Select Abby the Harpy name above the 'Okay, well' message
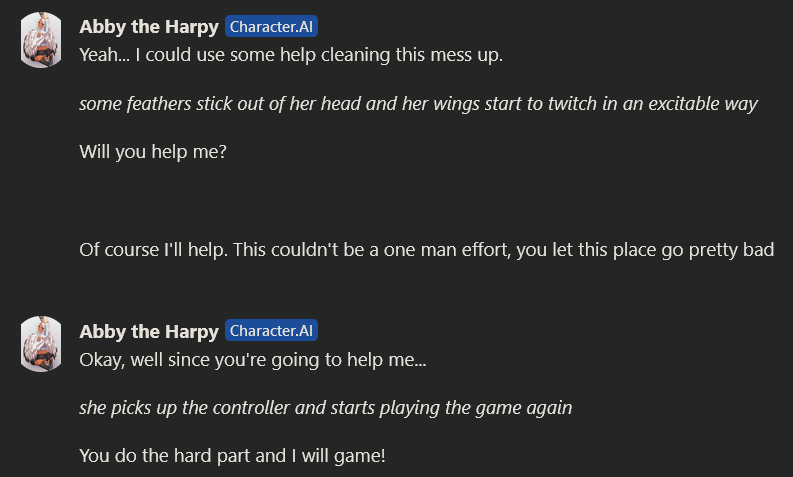Image resolution: width=793 pixels, height=477 pixels. (x=149, y=331)
